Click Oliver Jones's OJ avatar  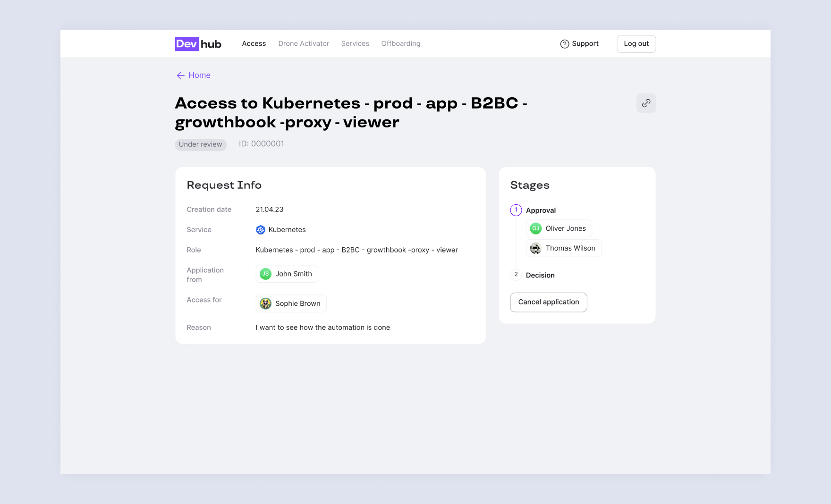(535, 228)
